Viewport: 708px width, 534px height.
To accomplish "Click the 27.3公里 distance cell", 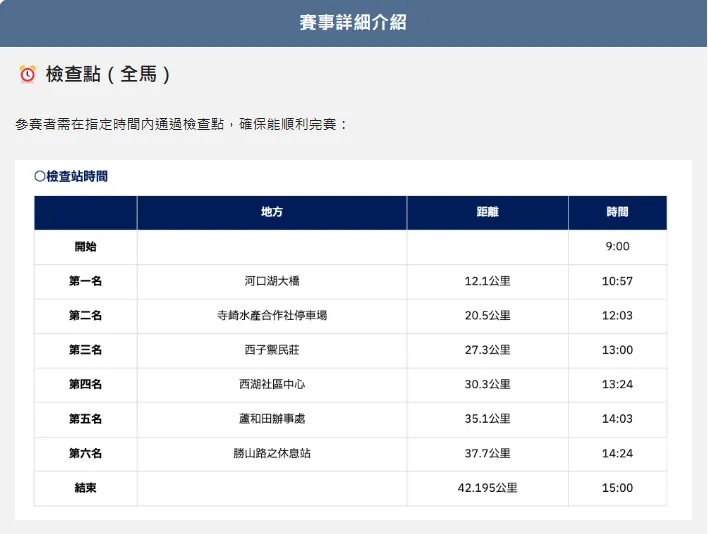I will pyautogui.click(x=488, y=350).
